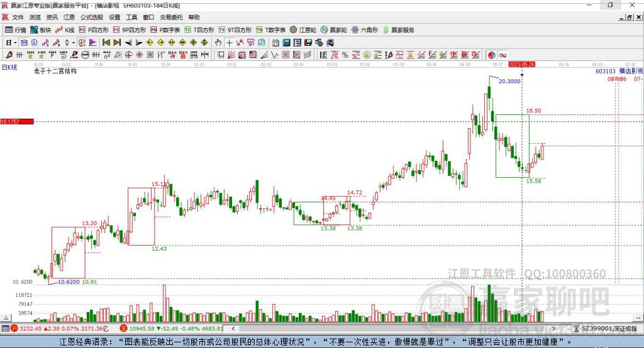The width and height of the screenshot is (644, 348).
Task: Open the T数字表 tool
Action: tap(270, 30)
